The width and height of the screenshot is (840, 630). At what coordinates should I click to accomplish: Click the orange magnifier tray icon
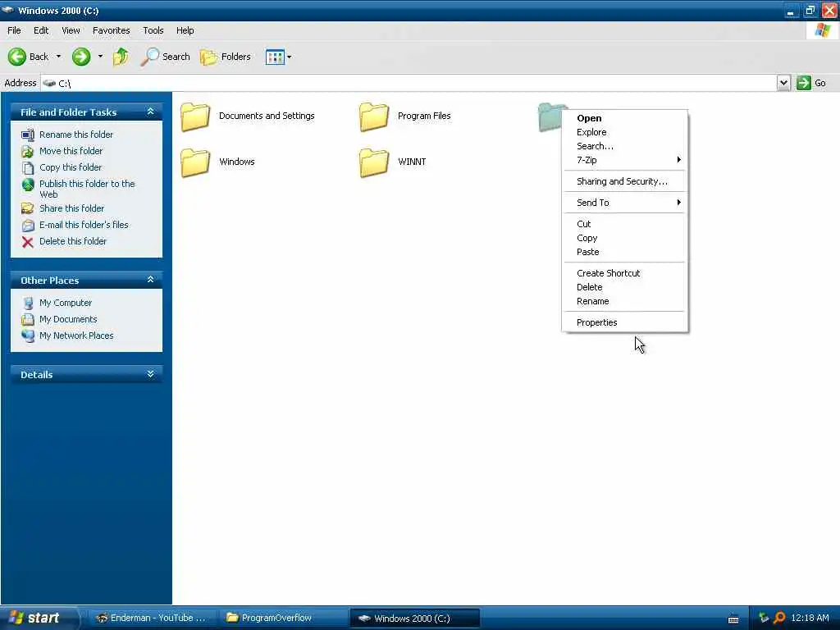click(x=779, y=619)
